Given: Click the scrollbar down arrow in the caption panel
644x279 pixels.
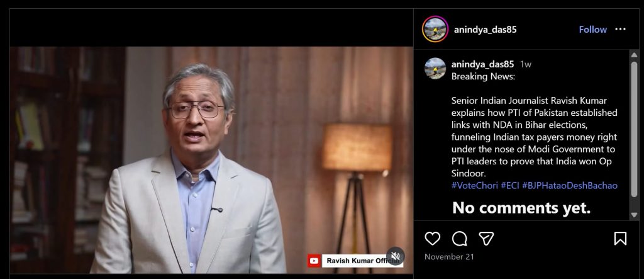Looking at the screenshot, I should point(634,215).
